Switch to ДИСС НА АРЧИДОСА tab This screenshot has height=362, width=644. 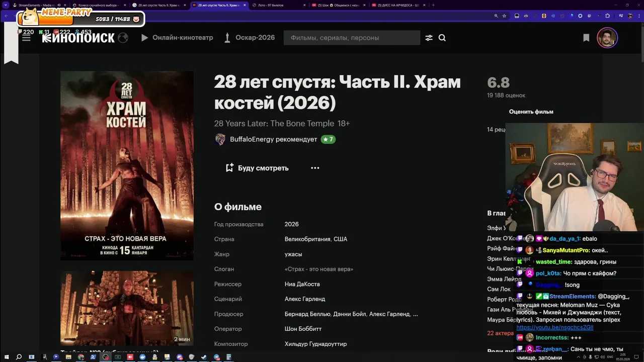tap(397, 5)
